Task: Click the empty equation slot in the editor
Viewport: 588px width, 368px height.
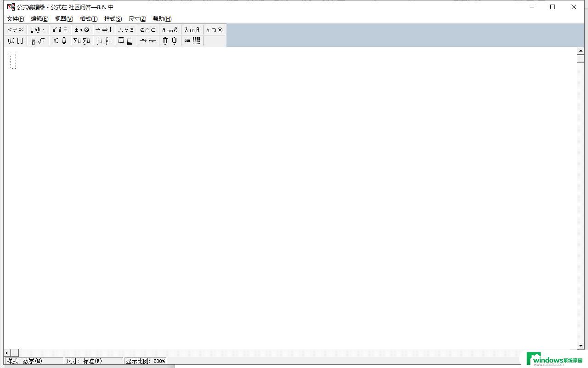Action: (x=13, y=61)
